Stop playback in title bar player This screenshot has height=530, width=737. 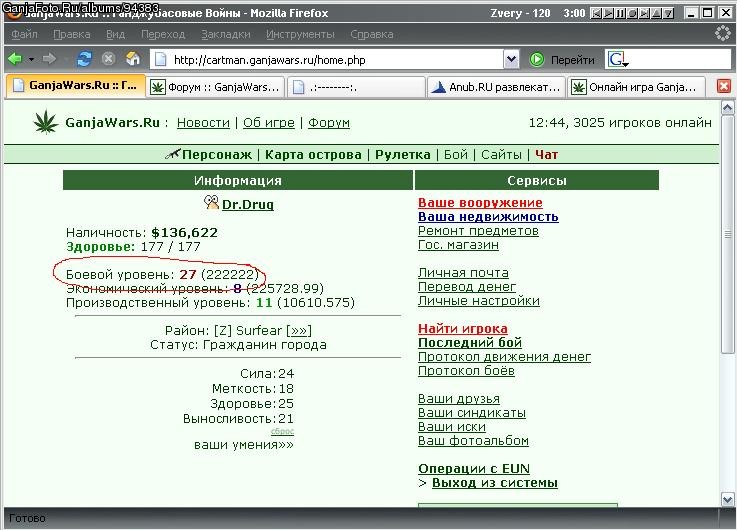632,14
